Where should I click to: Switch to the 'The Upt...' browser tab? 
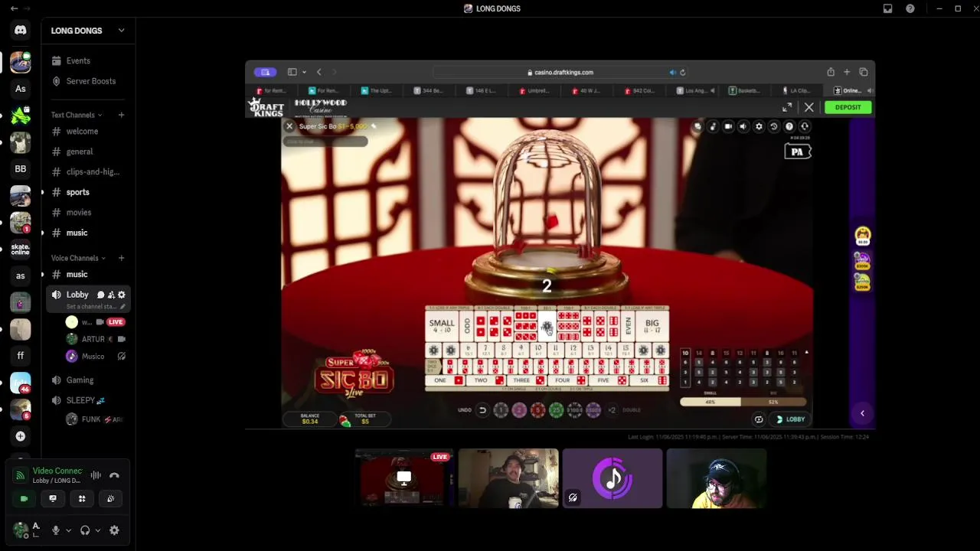pos(377,90)
